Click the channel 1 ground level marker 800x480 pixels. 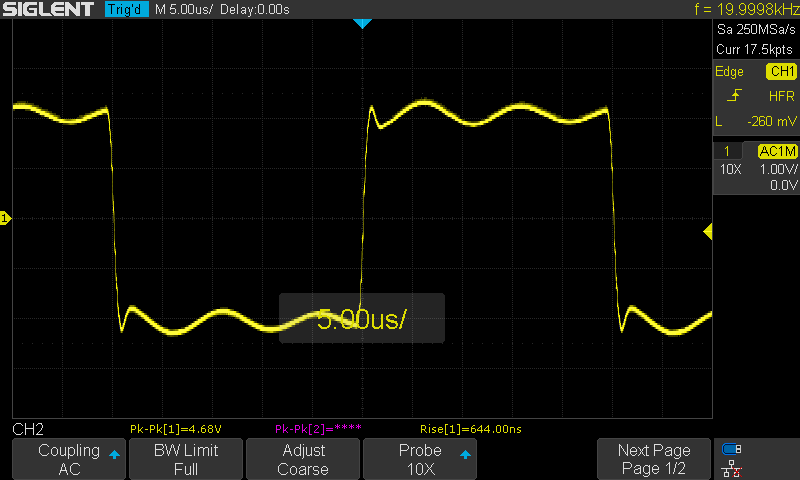[x=5, y=218]
